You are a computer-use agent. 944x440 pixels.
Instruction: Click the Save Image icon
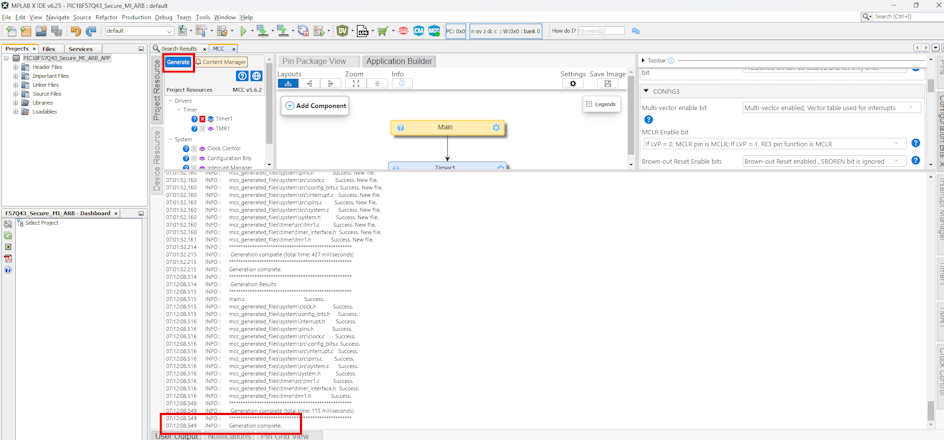pos(607,84)
